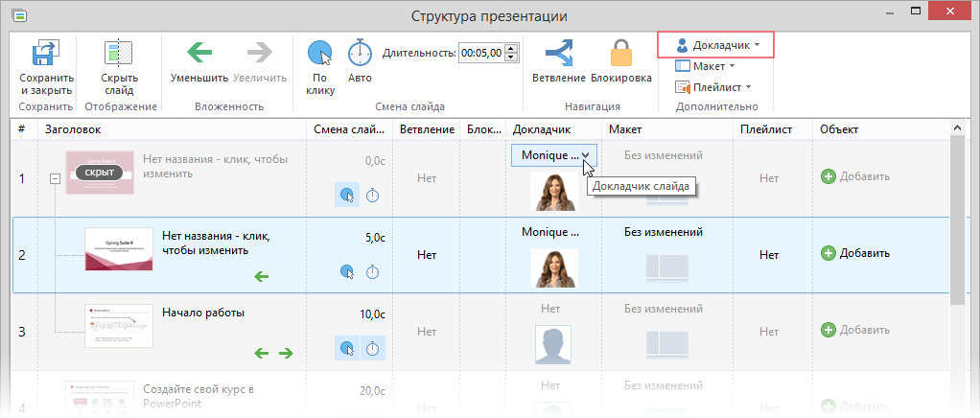980x418 pixels.
Task: Decrease nesting with Уменьшить green arrow
Action: (199, 53)
